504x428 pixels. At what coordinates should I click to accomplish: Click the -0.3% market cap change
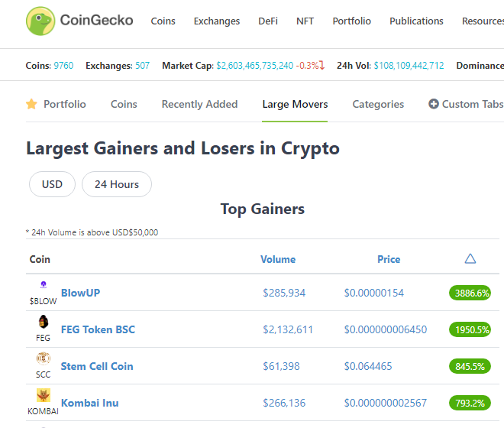tap(310, 66)
